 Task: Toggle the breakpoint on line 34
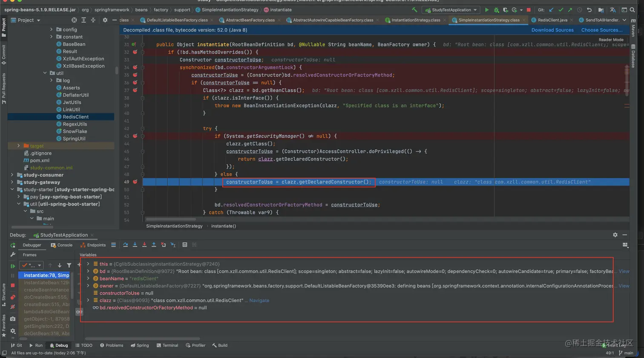pos(135,67)
